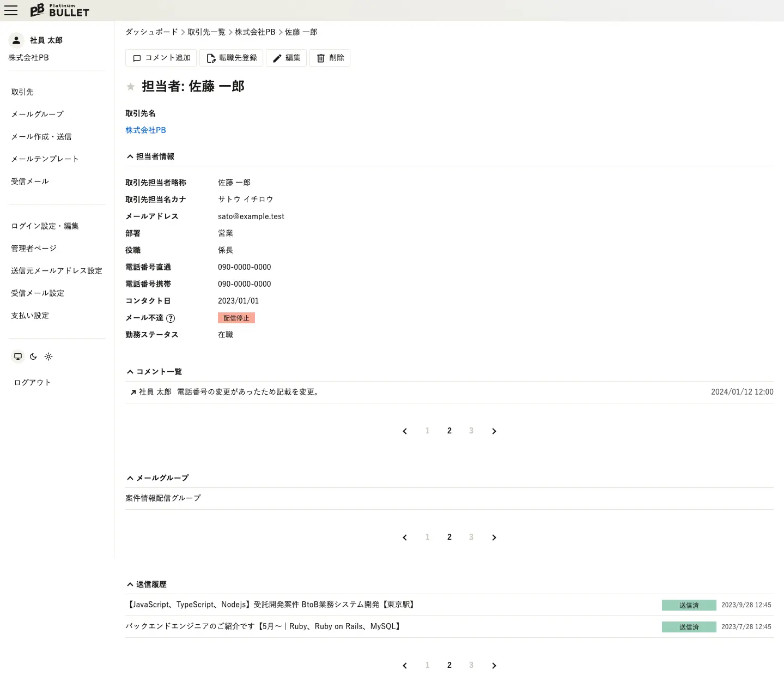Go to next page of コメント一覧
The image size is (784, 700).
pos(494,431)
